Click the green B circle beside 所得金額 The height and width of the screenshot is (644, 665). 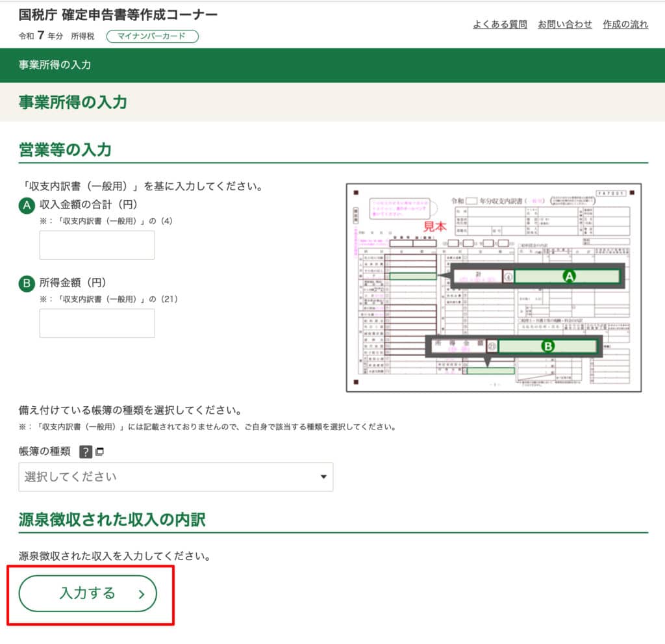27,283
